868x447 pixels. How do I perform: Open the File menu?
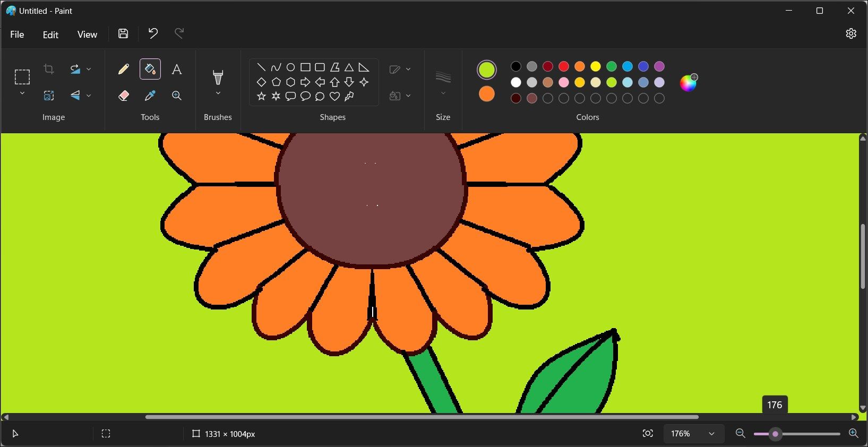(17, 35)
